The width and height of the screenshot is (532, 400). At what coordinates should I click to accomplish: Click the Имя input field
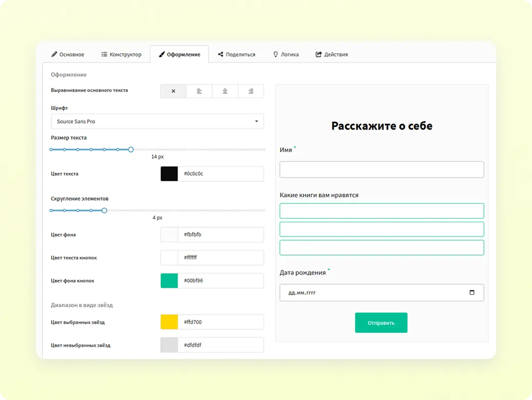pyautogui.click(x=382, y=170)
